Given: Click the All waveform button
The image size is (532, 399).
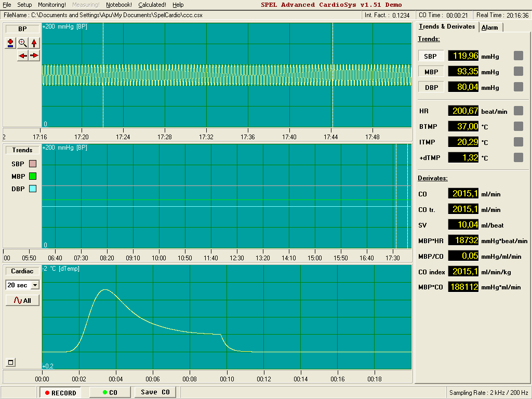Looking at the screenshot, I should point(22,300).
